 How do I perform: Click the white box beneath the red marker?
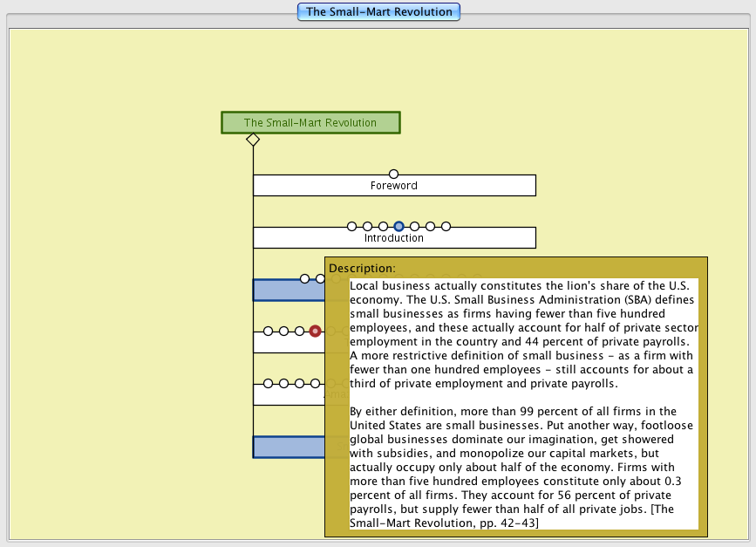pyautogui.click(x=288, y=343)
